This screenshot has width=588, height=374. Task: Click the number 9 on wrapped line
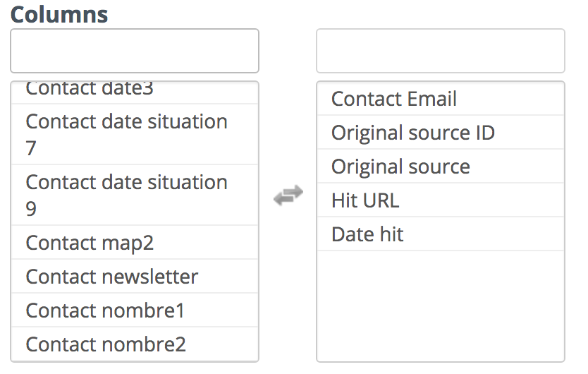coord(31,209)
